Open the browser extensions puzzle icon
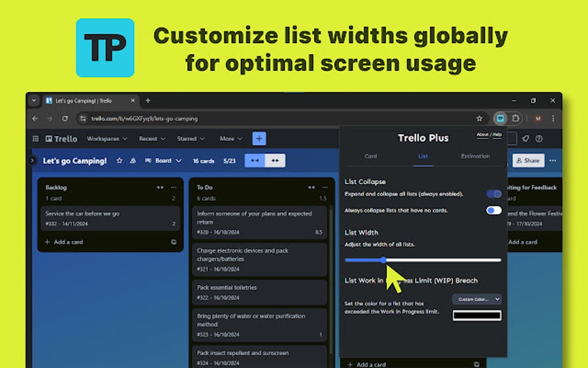588x368 pixels. (515, 118)
